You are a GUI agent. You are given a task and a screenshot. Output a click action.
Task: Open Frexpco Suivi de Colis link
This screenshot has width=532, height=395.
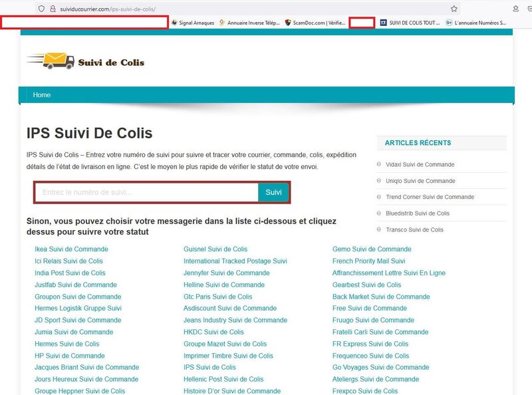[365, 391]
